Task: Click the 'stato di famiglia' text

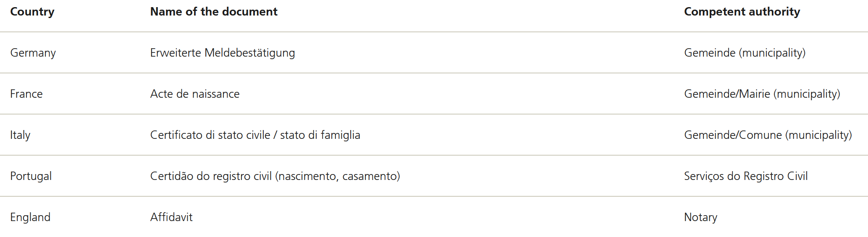Action: [x=320, y=135]
